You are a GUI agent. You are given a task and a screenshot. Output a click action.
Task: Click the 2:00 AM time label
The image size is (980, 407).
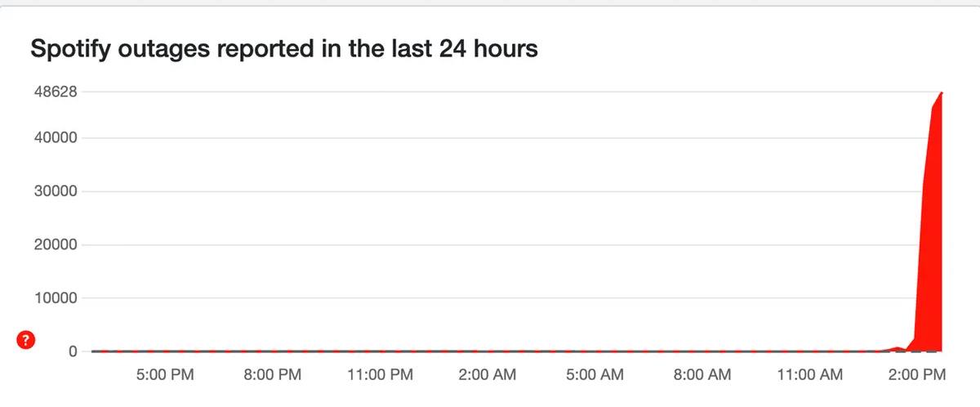pyautogui.click(x=487, y=375)
